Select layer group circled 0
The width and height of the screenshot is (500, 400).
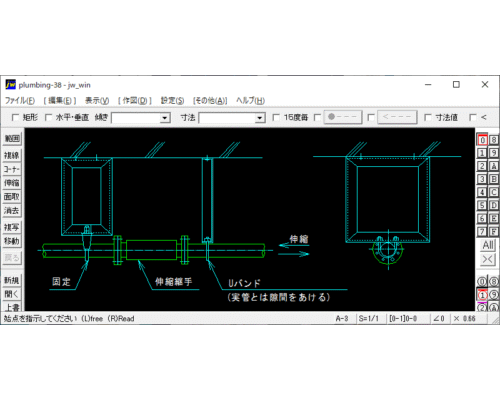(x=482, y=282)
